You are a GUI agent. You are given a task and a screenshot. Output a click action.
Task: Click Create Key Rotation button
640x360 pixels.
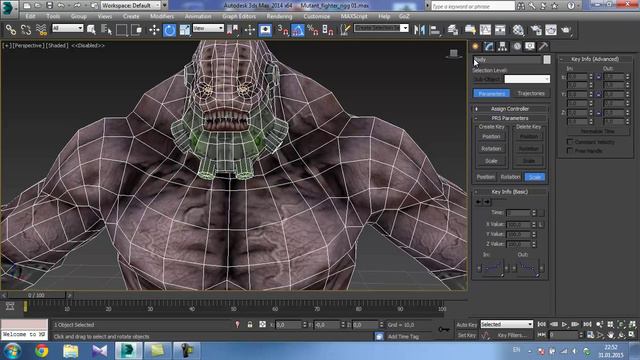click(491, 149)
